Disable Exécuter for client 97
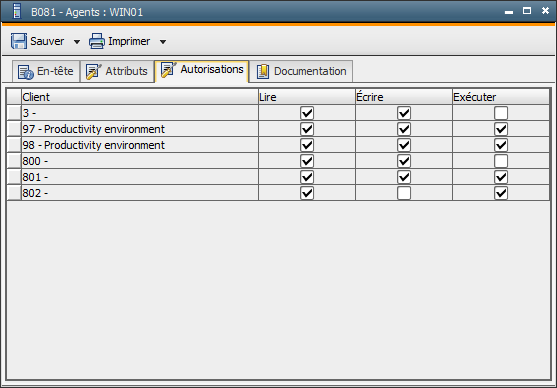 (x=501, y=129)
